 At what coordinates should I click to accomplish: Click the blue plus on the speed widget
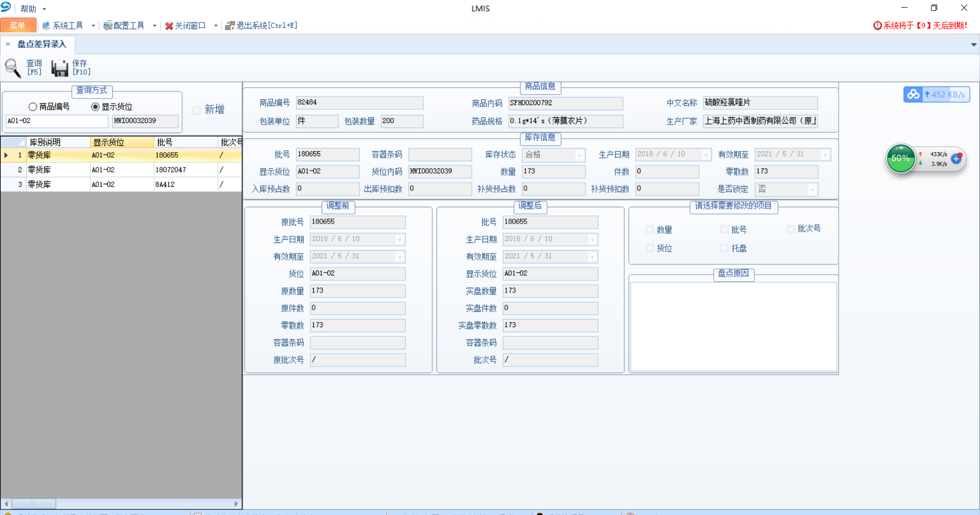(x=956, y=159)
